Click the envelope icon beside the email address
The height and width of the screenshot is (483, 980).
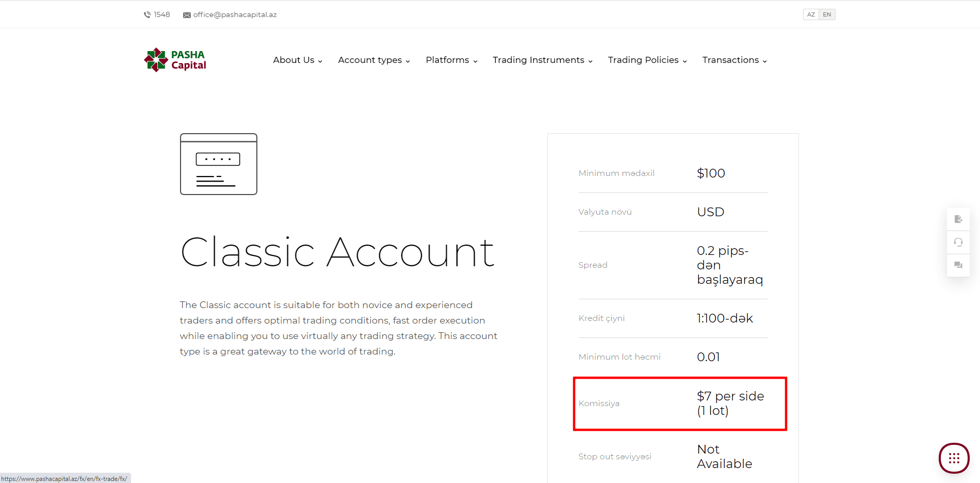point(187,15)
